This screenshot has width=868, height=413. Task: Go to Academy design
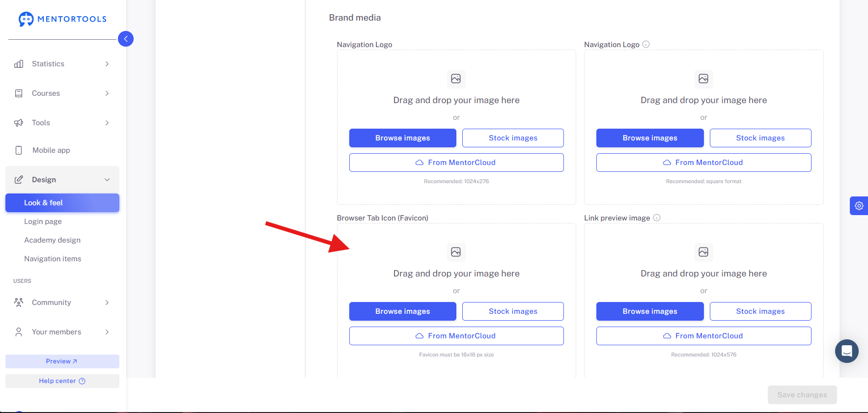(x=52, y=240)
